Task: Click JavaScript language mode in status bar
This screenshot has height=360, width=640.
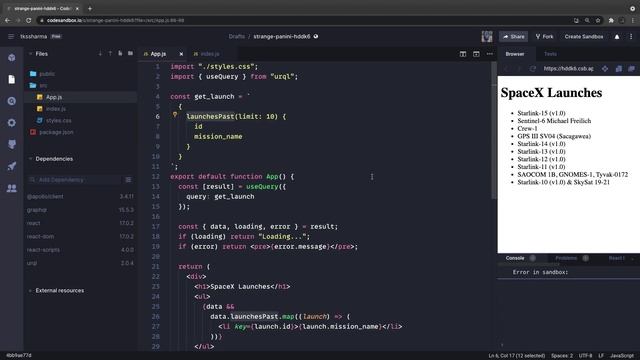Action: pyautogui.click(x=622, y=356)
